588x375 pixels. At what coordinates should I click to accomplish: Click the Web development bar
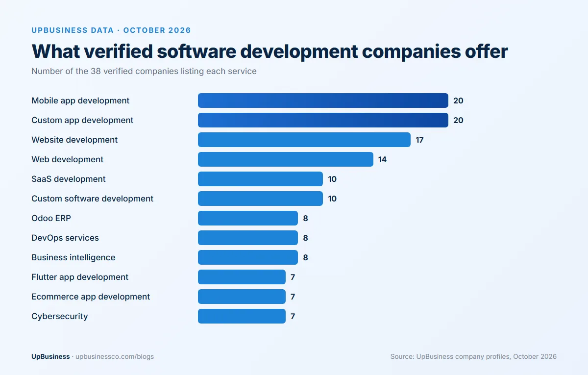pyautogui.click(x=286, y=159)
